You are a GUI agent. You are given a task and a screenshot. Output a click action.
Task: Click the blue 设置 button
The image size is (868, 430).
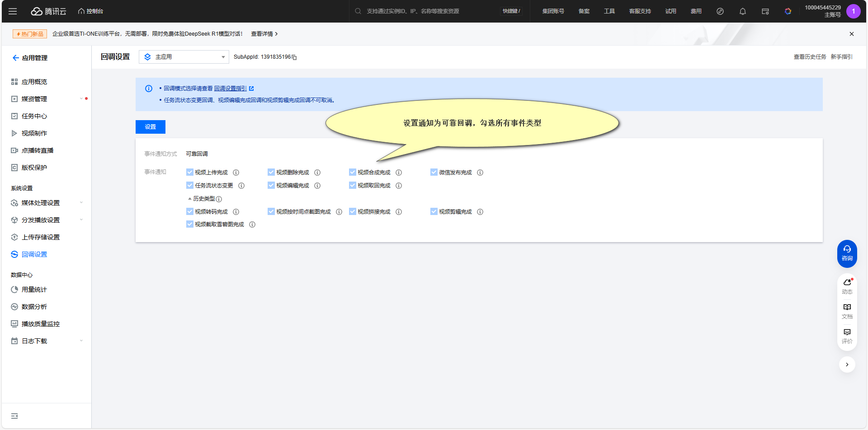[x=150, y=127]
